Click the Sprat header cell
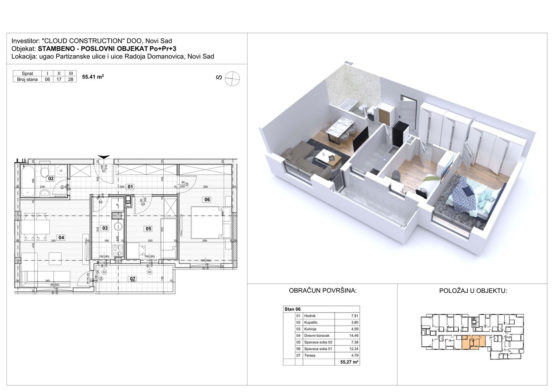Image resolution: width=554 pixels, height=392 pixels. point(27,73)
